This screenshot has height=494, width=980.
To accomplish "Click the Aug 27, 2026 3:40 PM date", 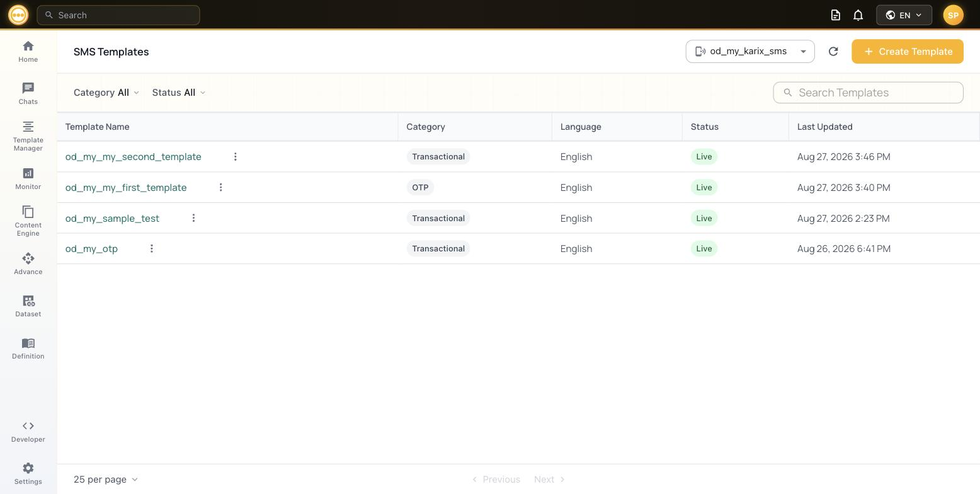I will pos(844,187).
